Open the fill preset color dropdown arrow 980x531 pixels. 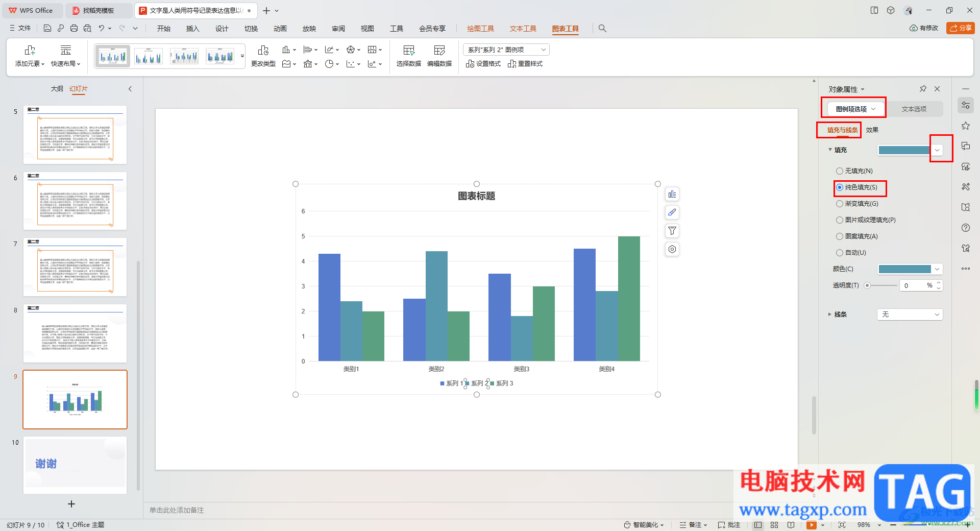(937, 150)
